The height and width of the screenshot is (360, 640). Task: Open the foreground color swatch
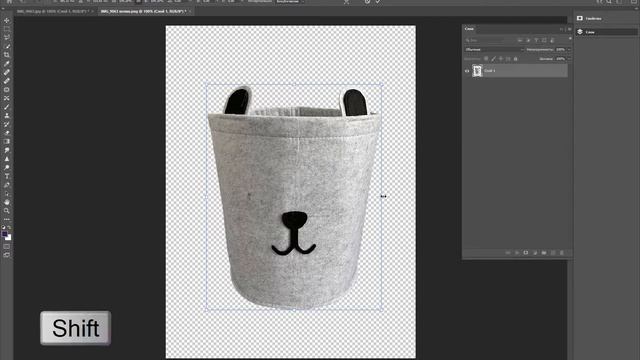pos(4,234)
